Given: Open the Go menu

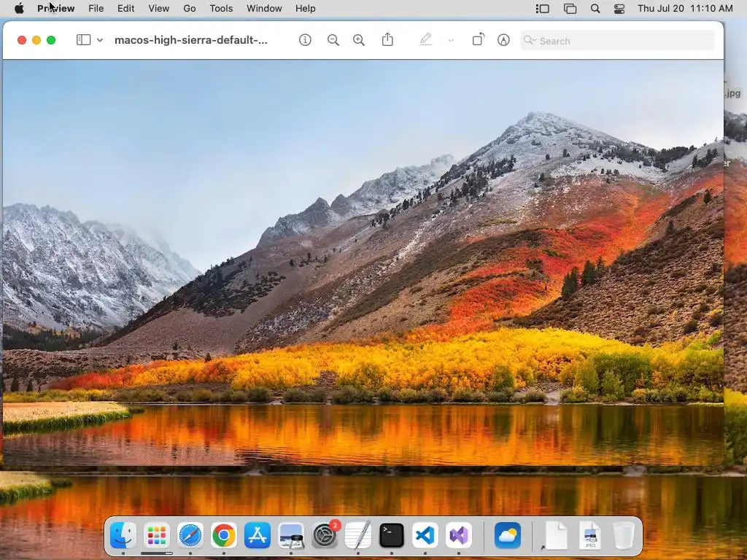Looking at the screenshot, I should coord(189,9).
